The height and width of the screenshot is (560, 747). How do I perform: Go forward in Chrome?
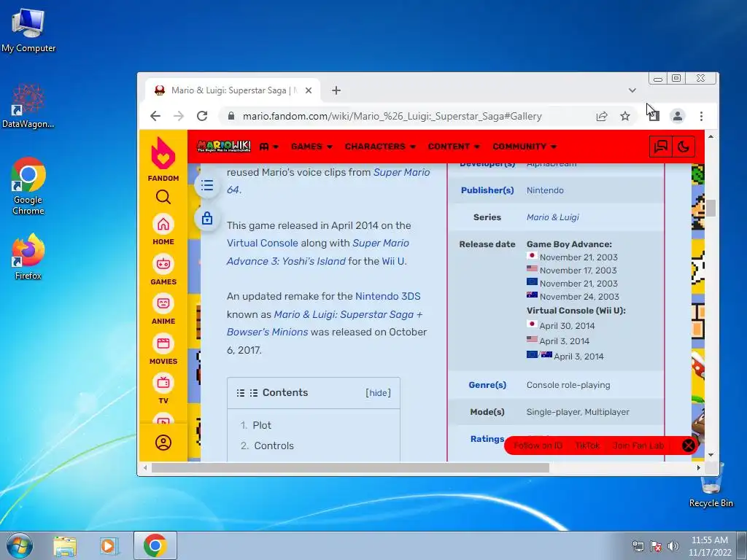click(x=179, y=116)
